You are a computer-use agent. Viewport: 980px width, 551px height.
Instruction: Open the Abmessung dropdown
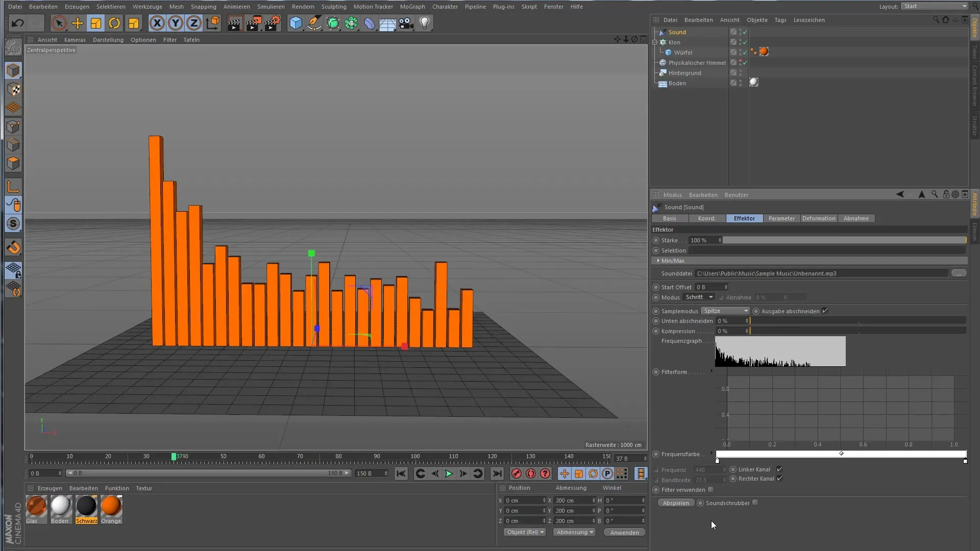(x=575, y=532)
